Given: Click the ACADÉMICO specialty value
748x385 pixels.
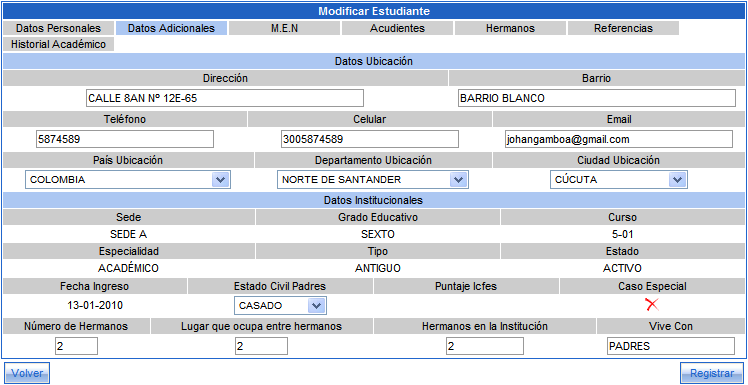Looking at the screenshot, I should tap(128, 268).
